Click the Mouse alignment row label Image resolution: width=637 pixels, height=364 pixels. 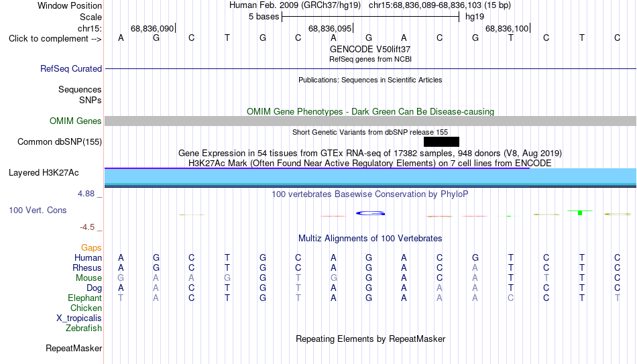(89, 278)
